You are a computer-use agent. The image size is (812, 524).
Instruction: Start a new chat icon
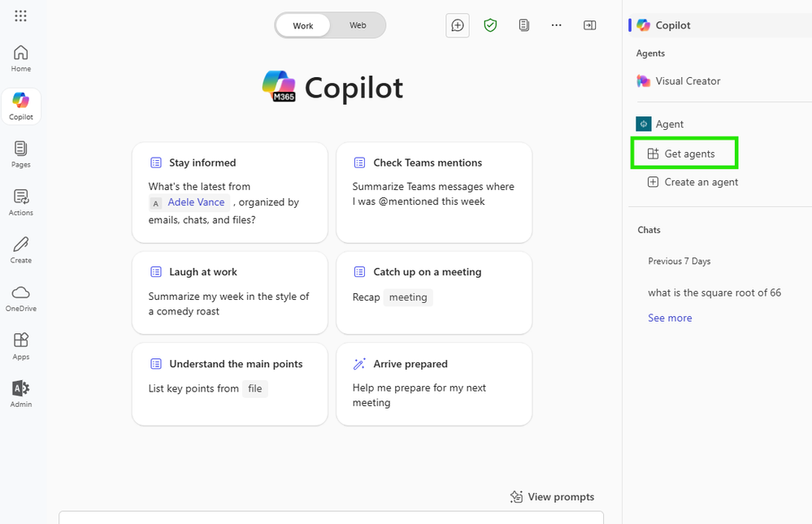click(x=458, y=25)
